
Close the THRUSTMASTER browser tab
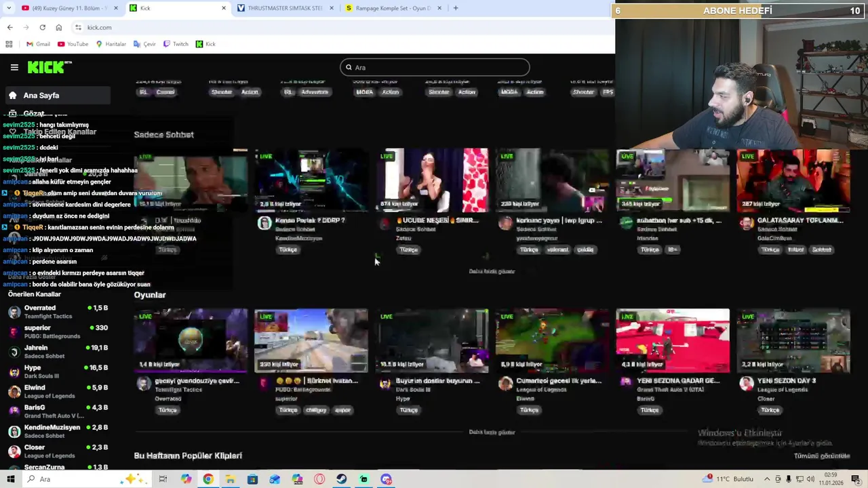pyautogui.click(x=332, y=8)
